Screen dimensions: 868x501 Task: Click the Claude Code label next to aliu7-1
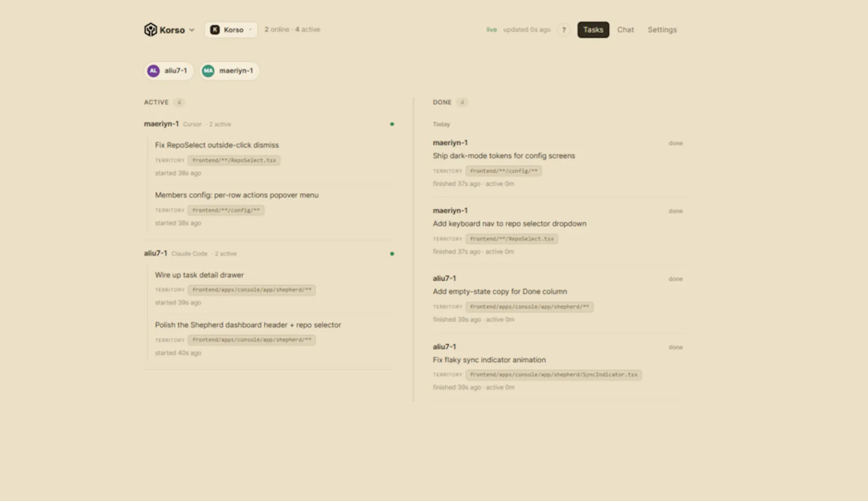189,253
